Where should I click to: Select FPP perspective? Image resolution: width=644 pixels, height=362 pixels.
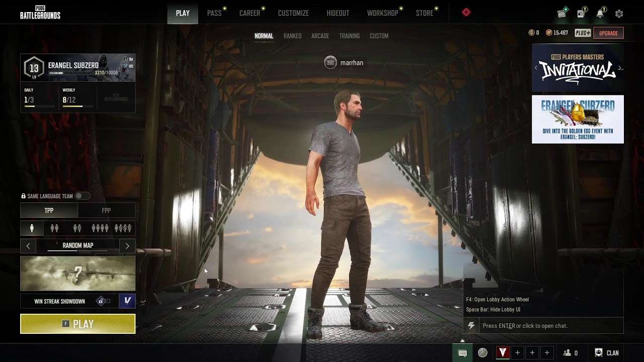(106, 211)
